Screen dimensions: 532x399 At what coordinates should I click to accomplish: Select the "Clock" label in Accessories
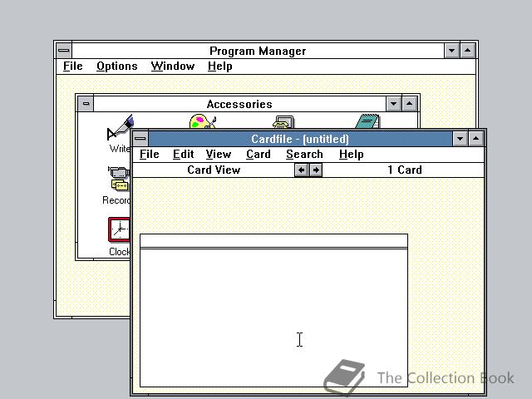pyautogui.click(x=120, y=252)
